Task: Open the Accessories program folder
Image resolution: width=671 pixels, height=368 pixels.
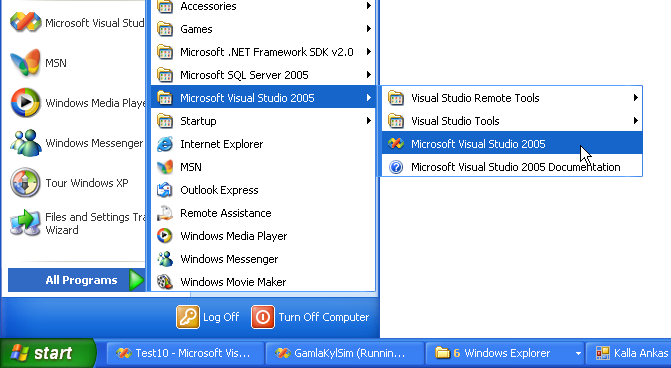Action: (x=263, y=6)
